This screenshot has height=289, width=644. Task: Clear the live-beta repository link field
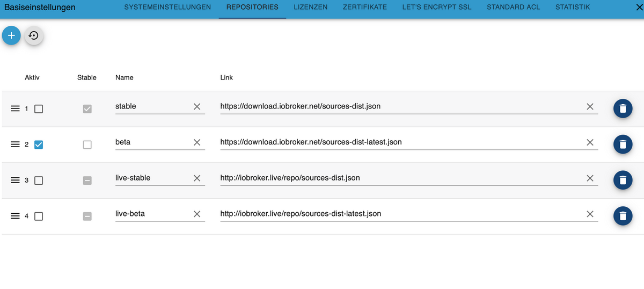(x=590, y=214)
